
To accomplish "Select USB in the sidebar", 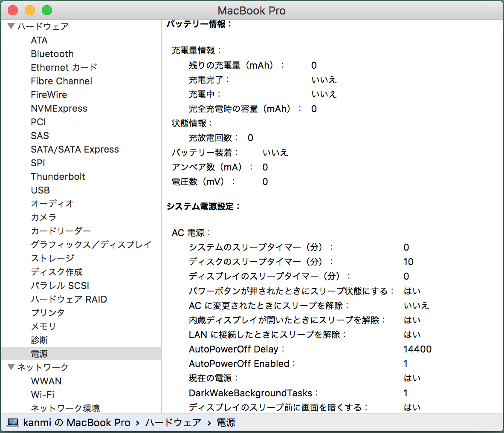I will [40, 190].
